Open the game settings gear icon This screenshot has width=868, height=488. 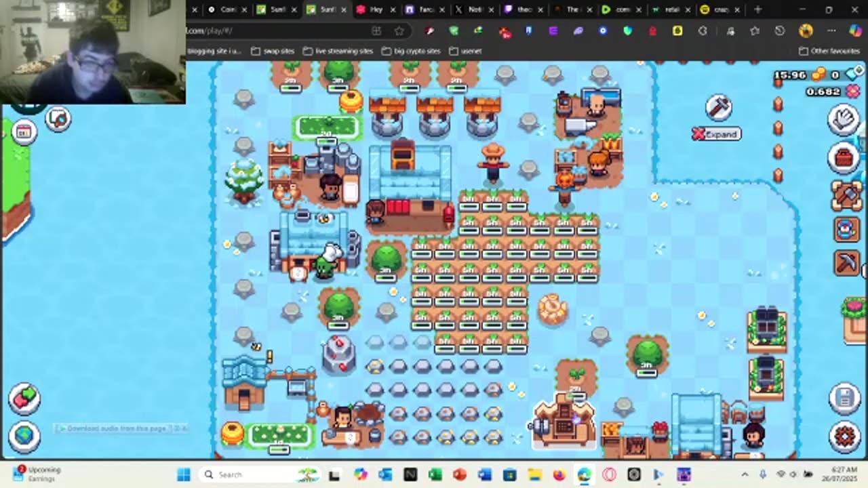point(845,436)
